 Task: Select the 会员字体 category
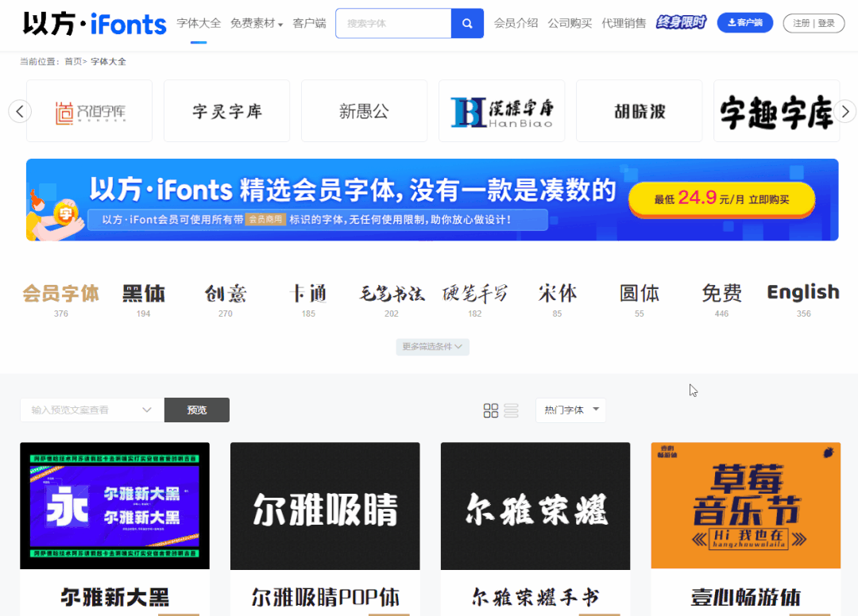coord(60,299)
